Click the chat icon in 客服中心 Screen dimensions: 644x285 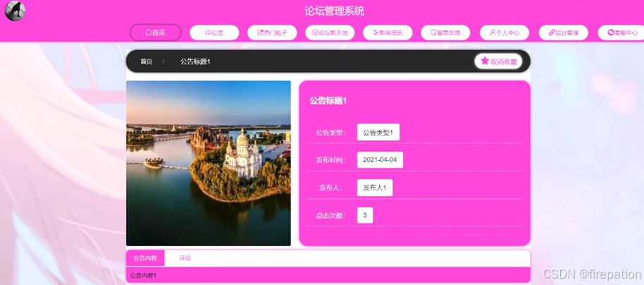[x=611, y=32]
